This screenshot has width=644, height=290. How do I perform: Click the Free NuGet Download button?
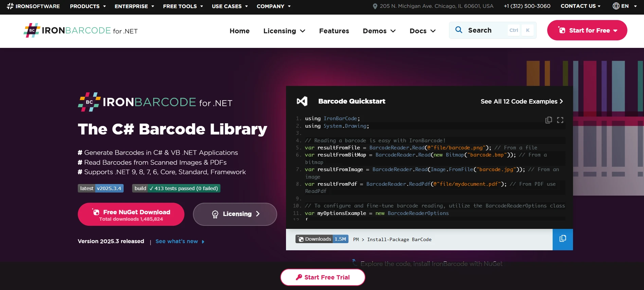tap(131, 214)
